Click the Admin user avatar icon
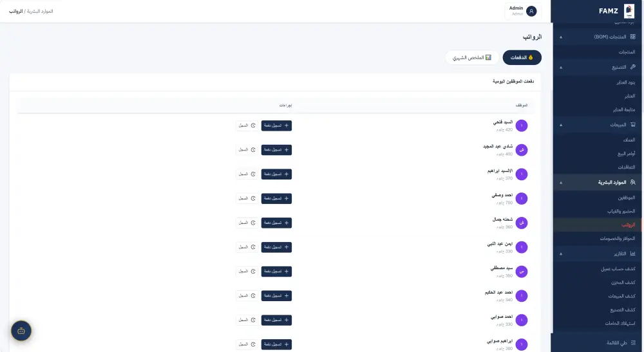The height and width of the screenshot is (352, 644). [531, 11]
